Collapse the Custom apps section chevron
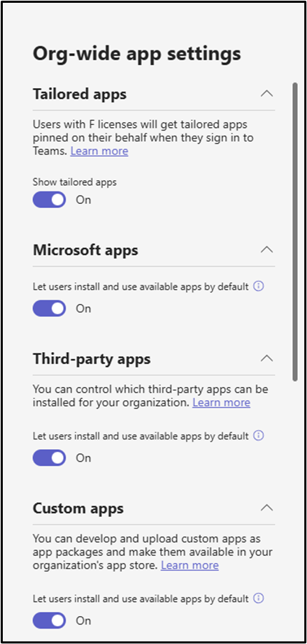 pos(266,508)
